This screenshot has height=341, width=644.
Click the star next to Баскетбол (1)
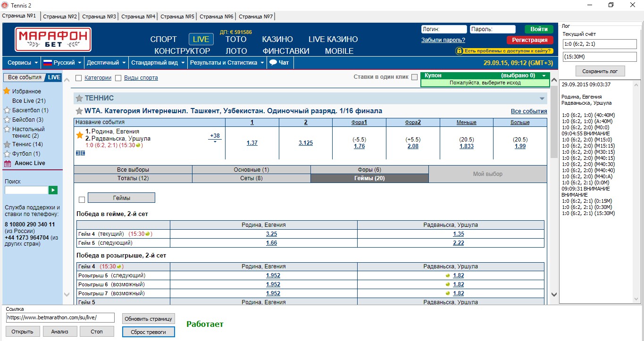[7, 110]
